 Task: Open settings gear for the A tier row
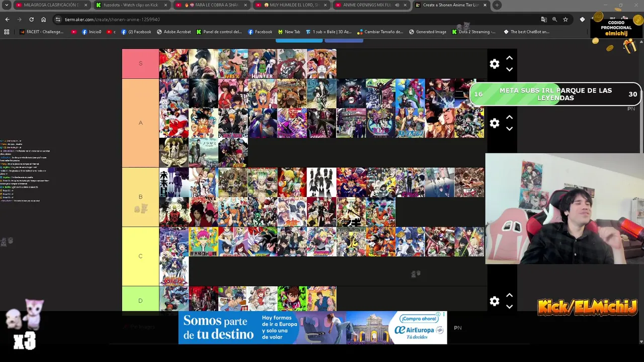(495, 123)
